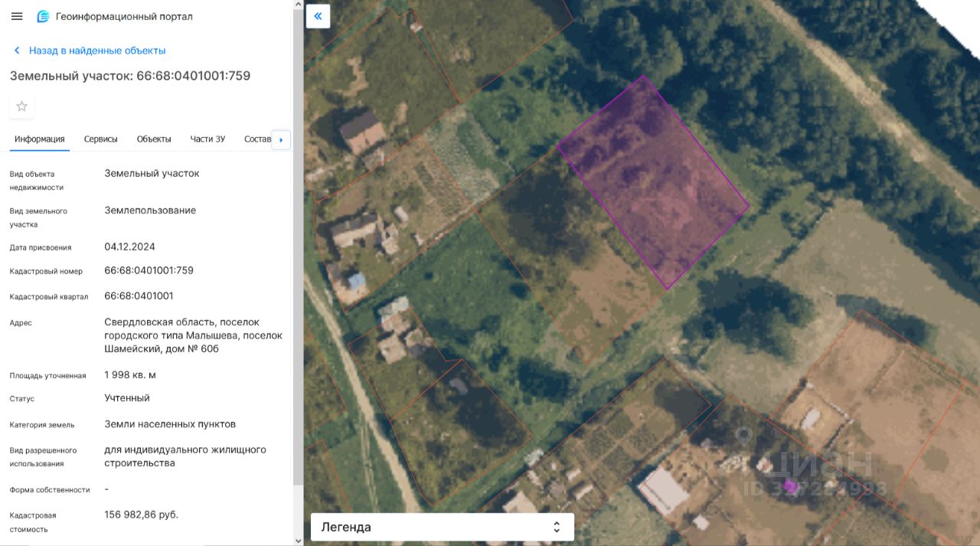
Task: Click the Земельный участок heading title
Action: click(130, 76)
